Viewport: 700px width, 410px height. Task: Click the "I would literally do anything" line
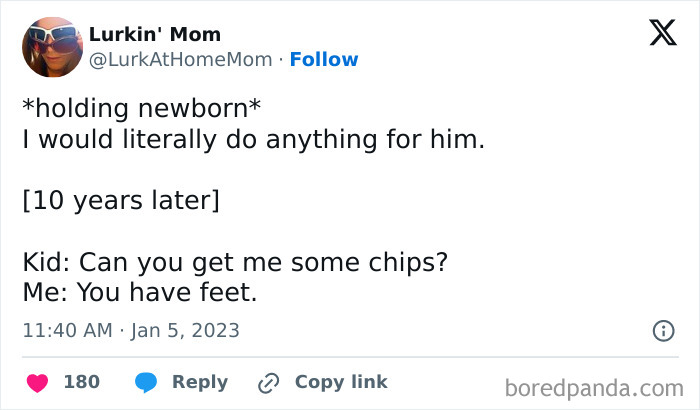254,139
